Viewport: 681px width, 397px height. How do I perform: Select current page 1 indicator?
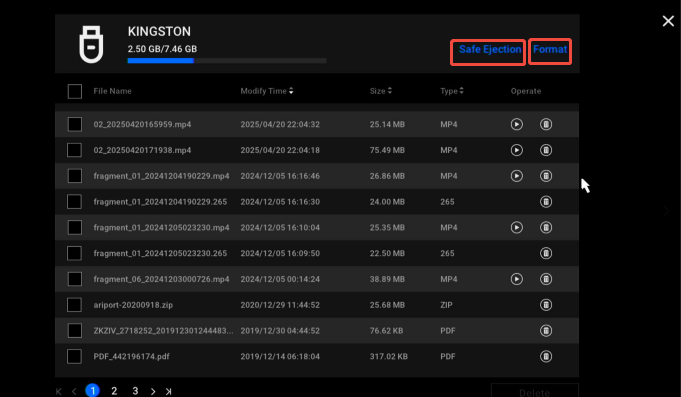point(93,390)
